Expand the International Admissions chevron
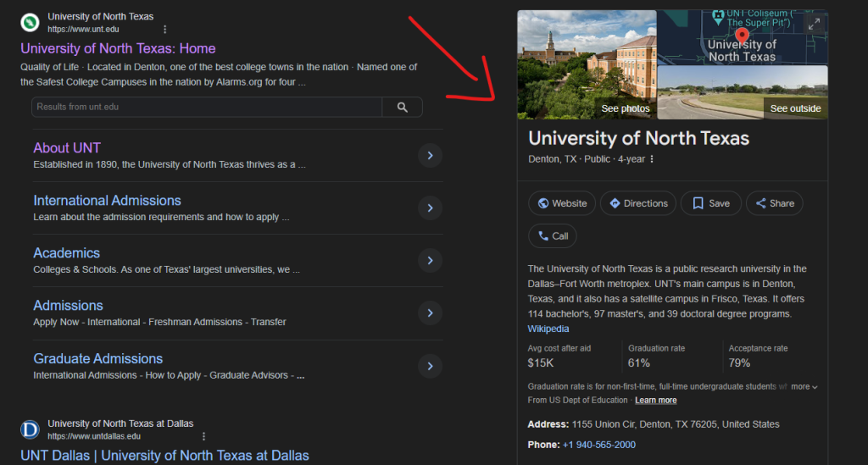The width and height of the screenshot is (868, 465). tap(430, 208)
